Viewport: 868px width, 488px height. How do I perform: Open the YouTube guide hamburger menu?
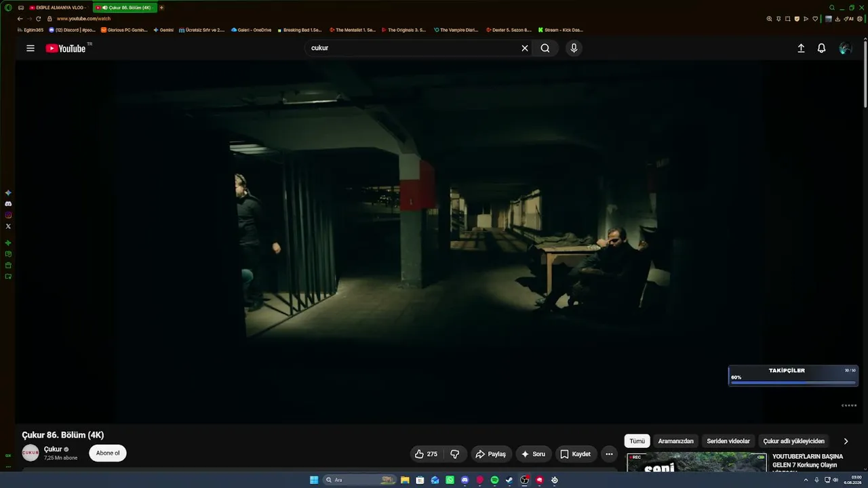click(31, 48)
